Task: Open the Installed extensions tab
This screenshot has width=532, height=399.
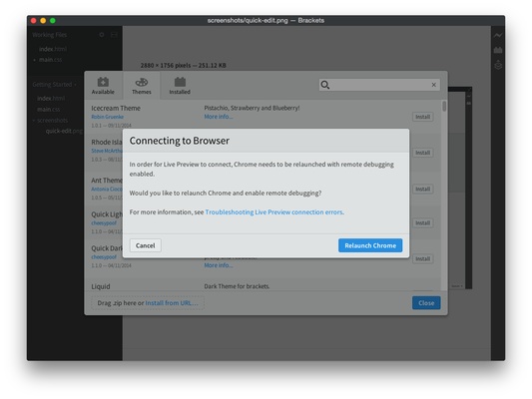Action: point(180,86)
